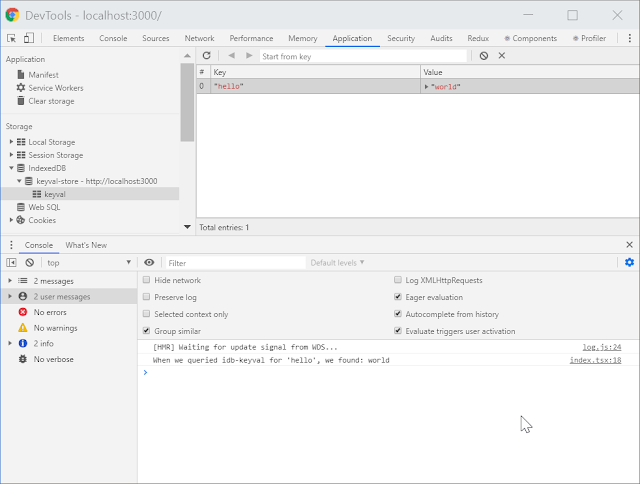
Task: Clear the keyval object store
Action: [x=484, y=56]
